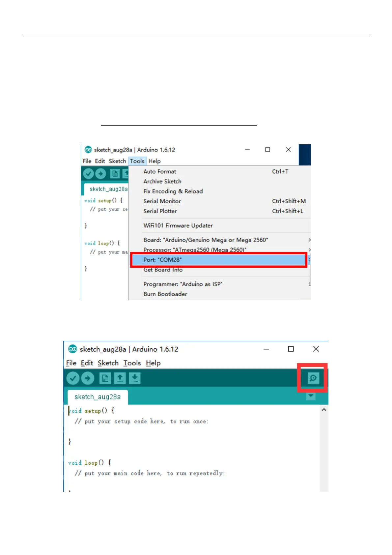
Task: Choose WiFi101 Firmware Updater entry
Action: pos(219,225)
